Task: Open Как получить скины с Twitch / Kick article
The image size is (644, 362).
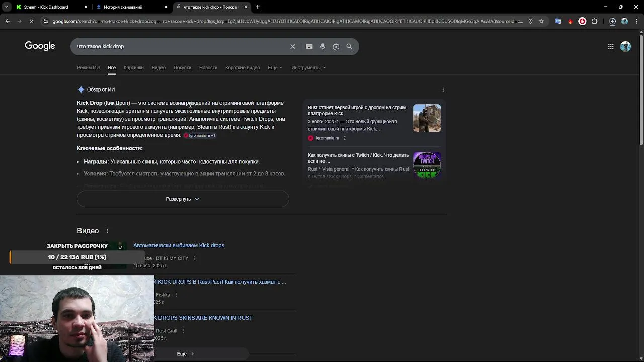Action: coord(358,158)
